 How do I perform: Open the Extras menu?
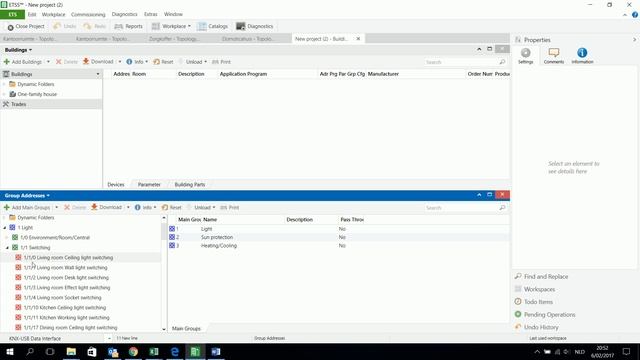pos(151,14)
